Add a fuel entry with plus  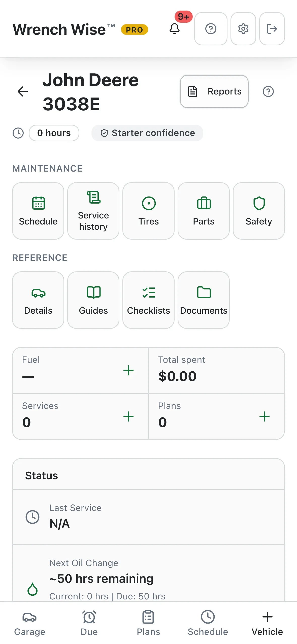pos(128,370)
